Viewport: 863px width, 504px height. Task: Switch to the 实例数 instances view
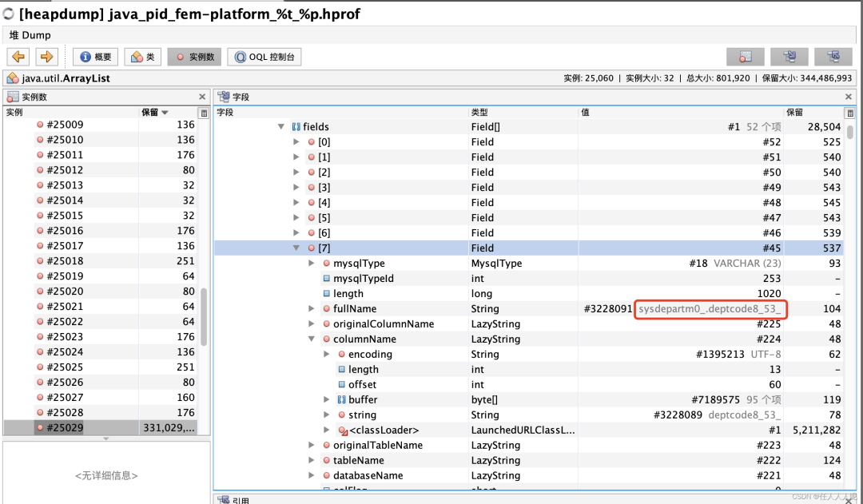(x=195, y=57)
